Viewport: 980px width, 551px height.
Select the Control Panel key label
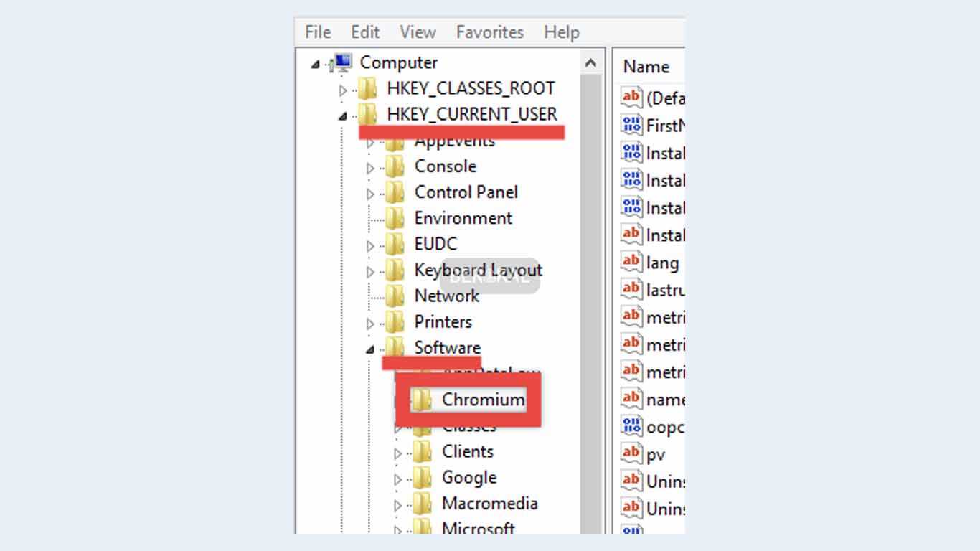[466, 192]
